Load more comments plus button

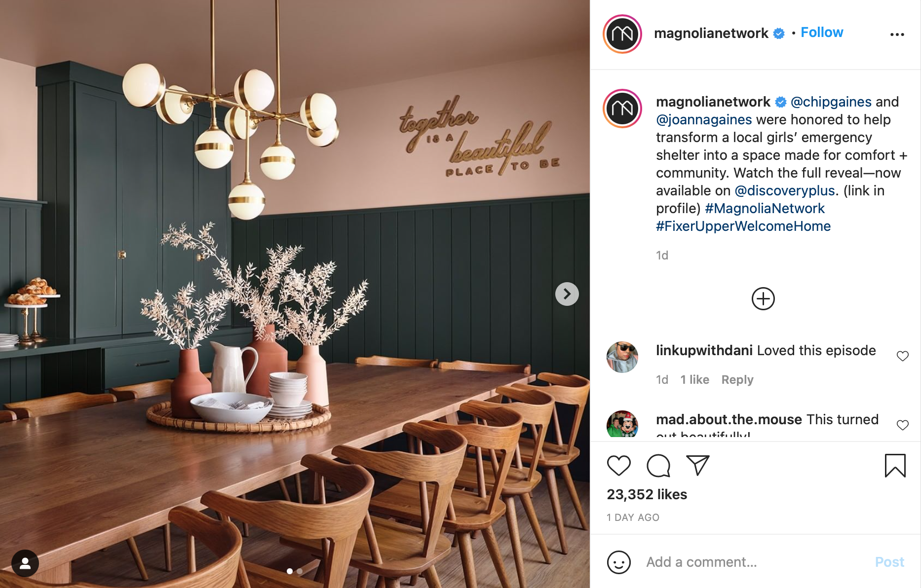click(763, 298)
